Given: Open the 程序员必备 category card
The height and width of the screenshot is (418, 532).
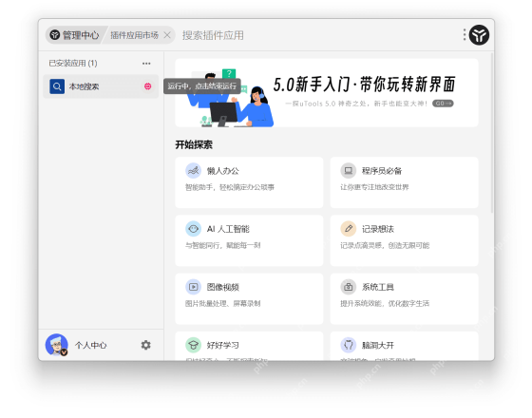Looking at the screenshot, I should click(x=404, y=182).
